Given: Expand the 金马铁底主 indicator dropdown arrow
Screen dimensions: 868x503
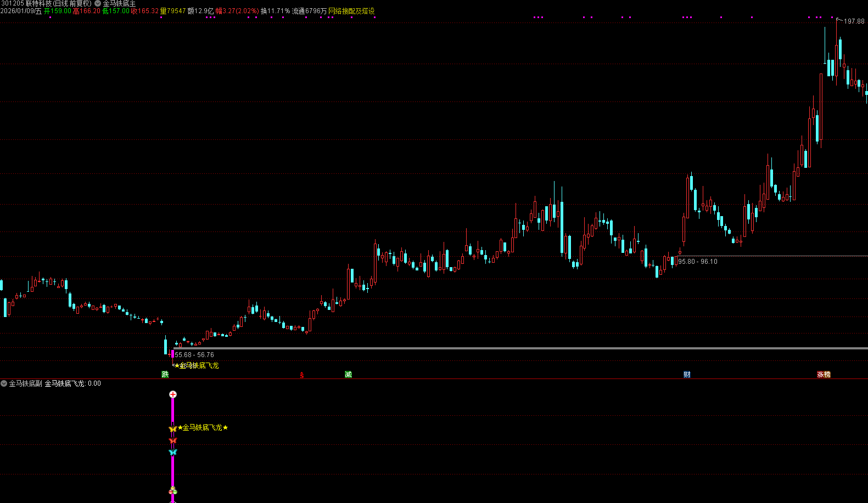Looking at the screenshot, I should click(98, 3).
